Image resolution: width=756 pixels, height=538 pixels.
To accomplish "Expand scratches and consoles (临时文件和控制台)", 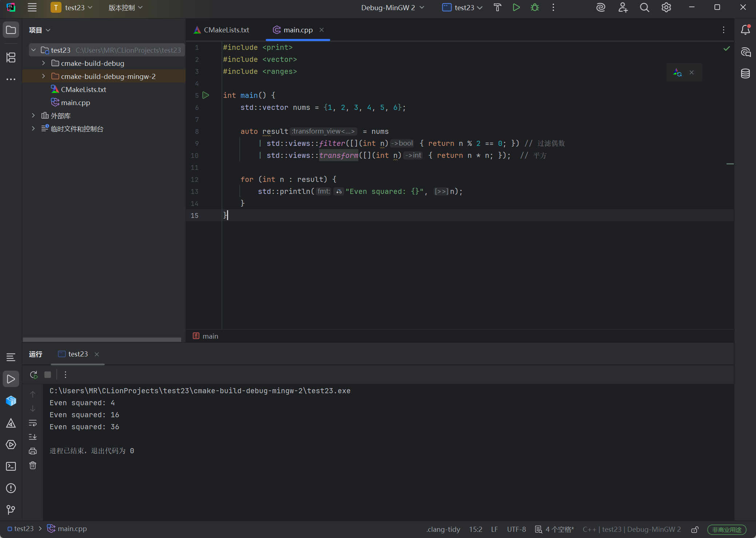I will coord(33,128).
